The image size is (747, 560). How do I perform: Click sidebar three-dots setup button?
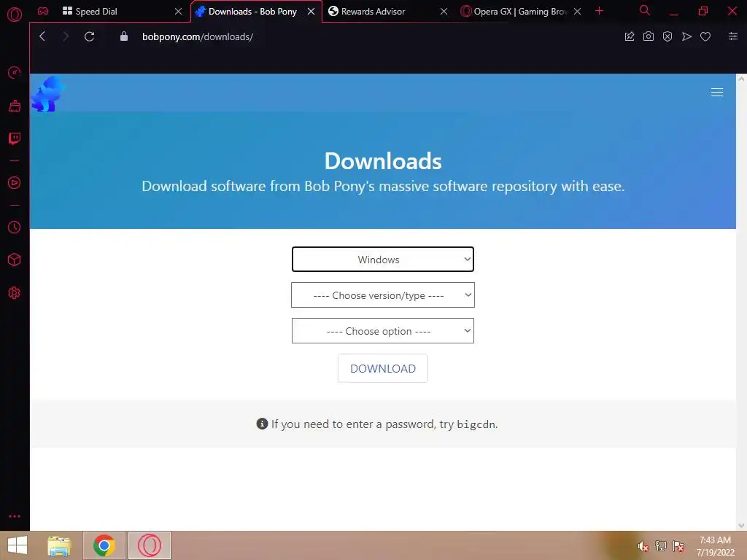pos(15,516)
